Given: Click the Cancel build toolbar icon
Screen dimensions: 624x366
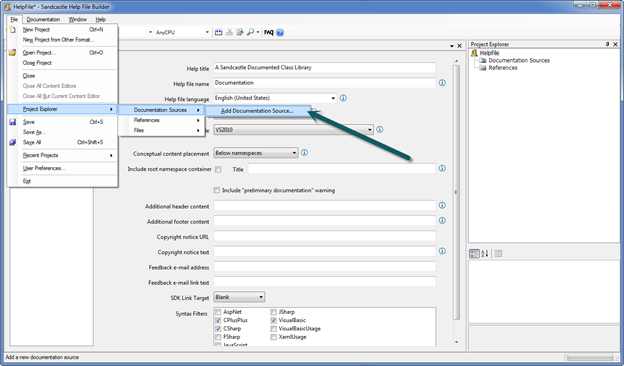Looking at the screenshot, I should 229,32.
